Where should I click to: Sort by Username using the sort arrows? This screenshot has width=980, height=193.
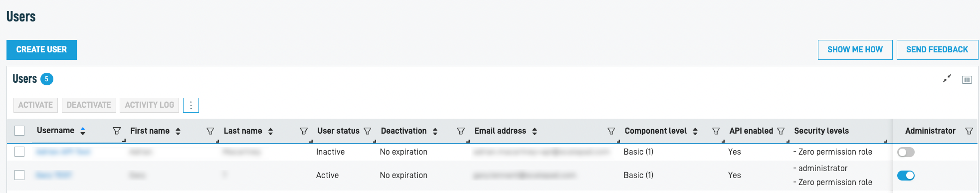[83, 131]
